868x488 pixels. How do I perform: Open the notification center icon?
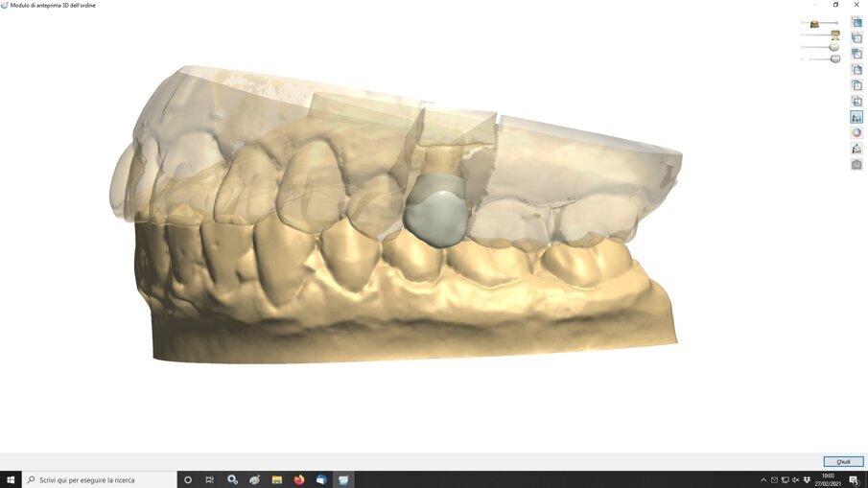point(855,479)
